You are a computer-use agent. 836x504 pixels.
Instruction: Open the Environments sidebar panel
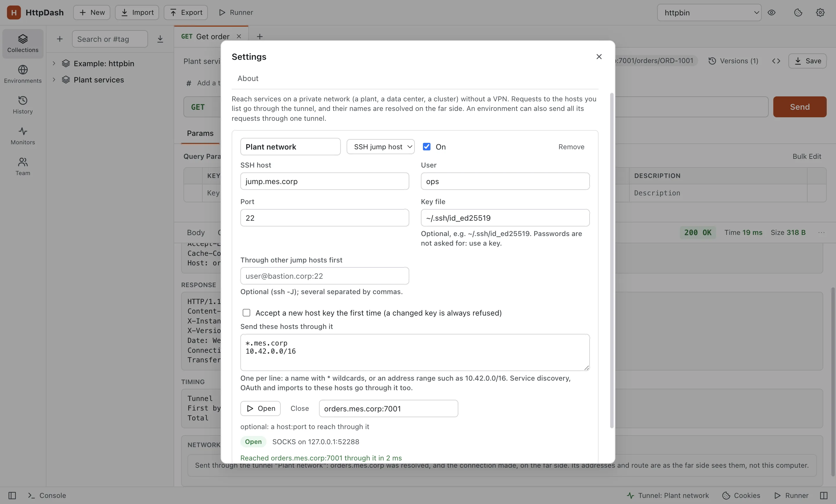(23, 74)
